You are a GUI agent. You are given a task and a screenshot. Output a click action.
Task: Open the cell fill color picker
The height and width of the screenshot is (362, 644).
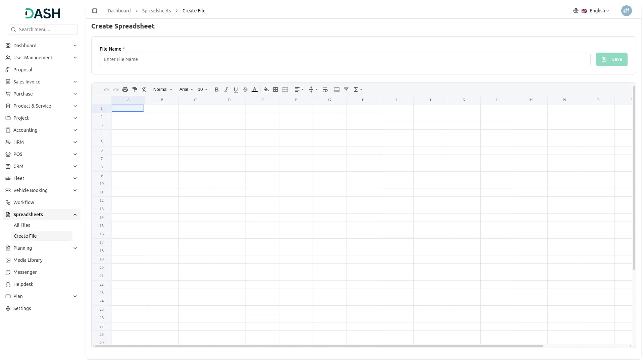pyautogui.click(x=266, y=89)
